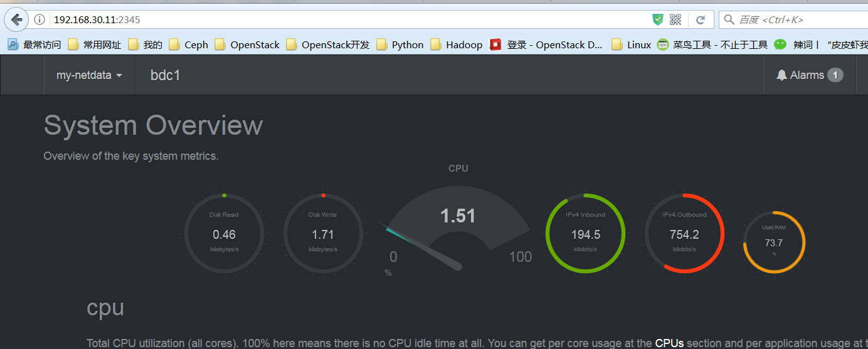Reload the page with the refresh icon

click(701, 19)
